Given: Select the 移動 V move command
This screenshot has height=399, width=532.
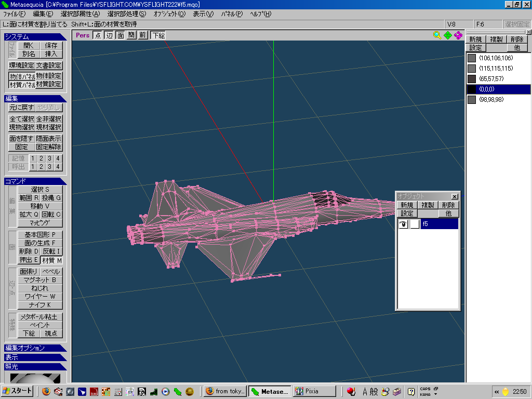Looking at the screenshot, I should [40, 206].
